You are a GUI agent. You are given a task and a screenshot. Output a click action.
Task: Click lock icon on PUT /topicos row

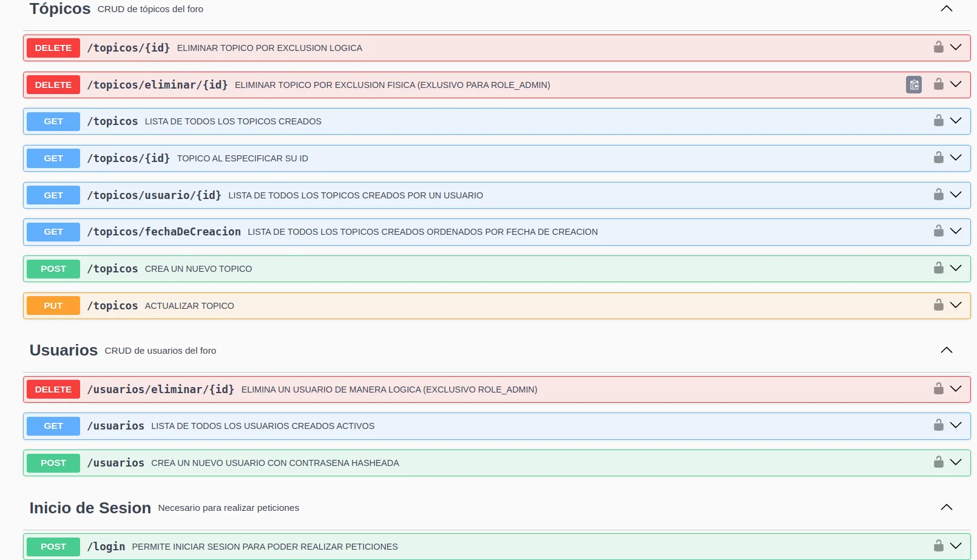point(938,305)
